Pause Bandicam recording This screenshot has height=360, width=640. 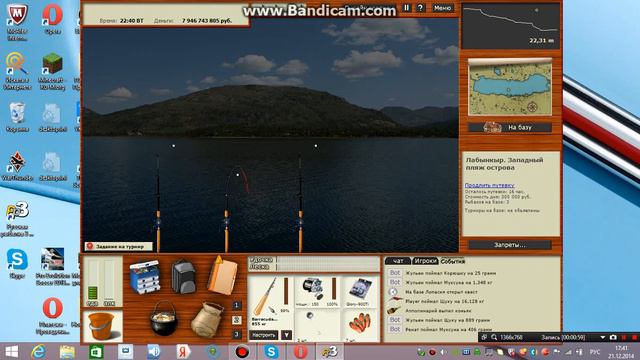624,338
